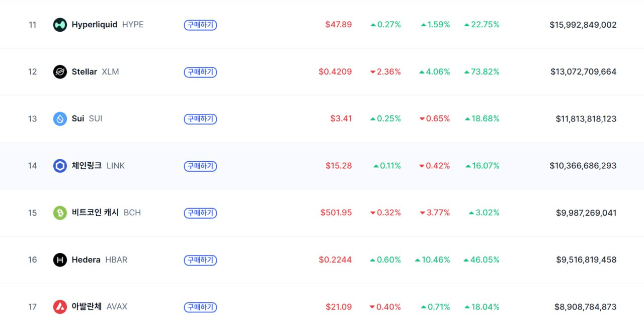Select the 비트코인 캐시 price $501.95

336,213
